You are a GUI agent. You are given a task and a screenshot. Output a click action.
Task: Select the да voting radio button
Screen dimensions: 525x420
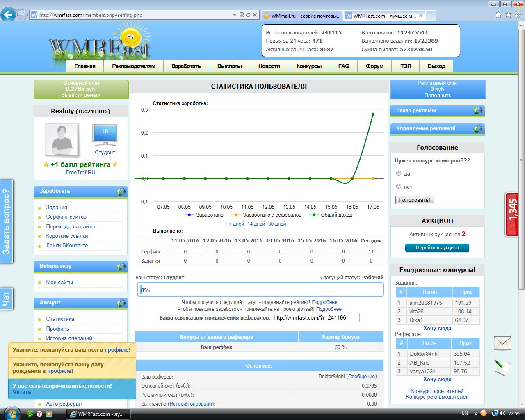[x=399, y=173]
